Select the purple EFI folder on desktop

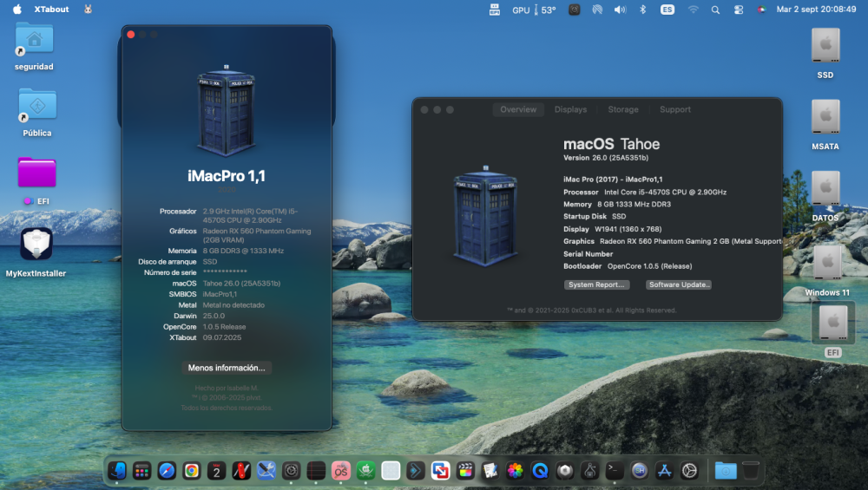coord(36,173)
